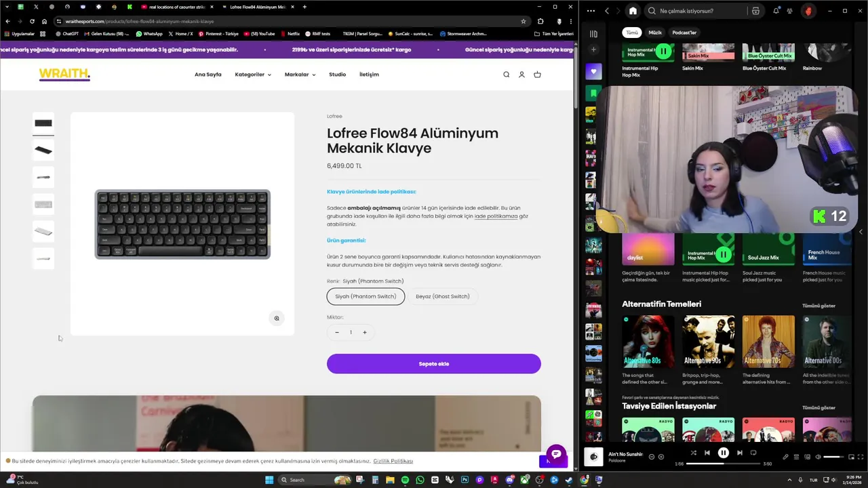Select Tümü filter chip in Spotify
The height and width of the screenshot is (488, 868).
click(632, 33)
